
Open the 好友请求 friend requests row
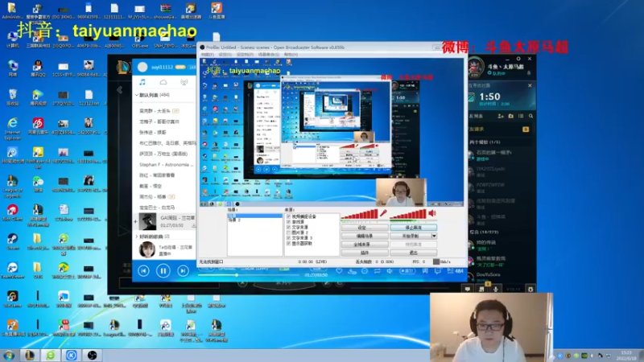(x=500, y=130)
